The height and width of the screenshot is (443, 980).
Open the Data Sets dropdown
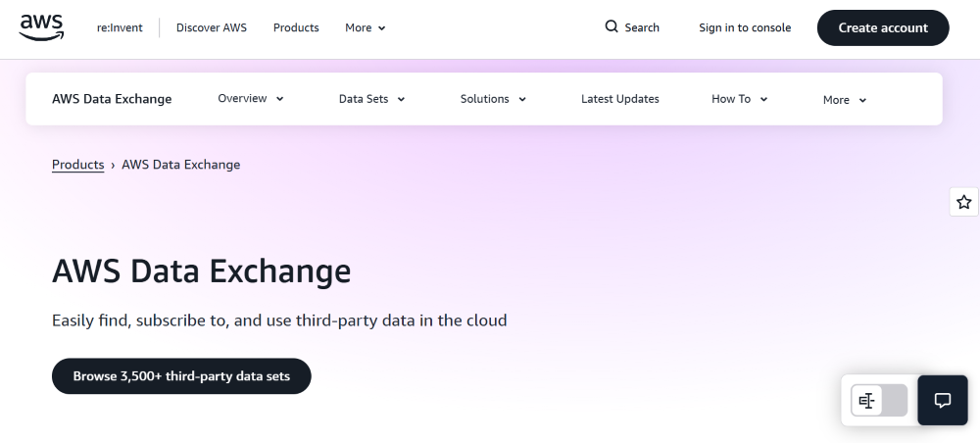pyautogui.click(x=371, y=99)
